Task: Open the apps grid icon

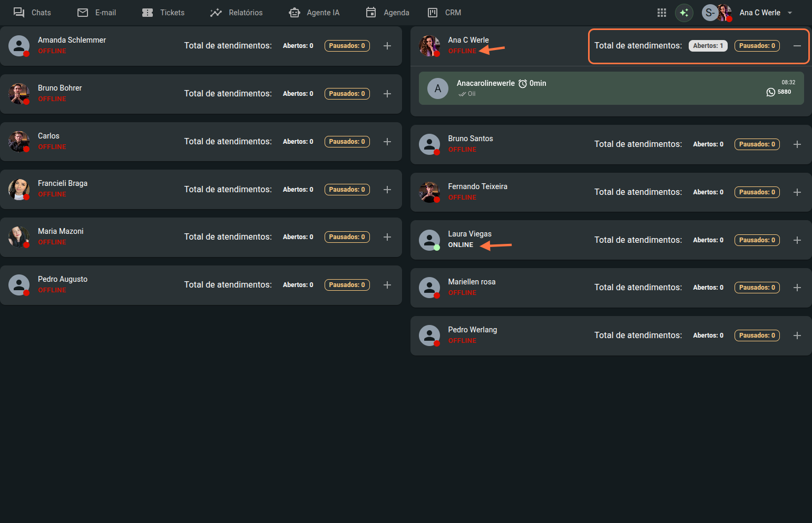Action: click(662, 13)
